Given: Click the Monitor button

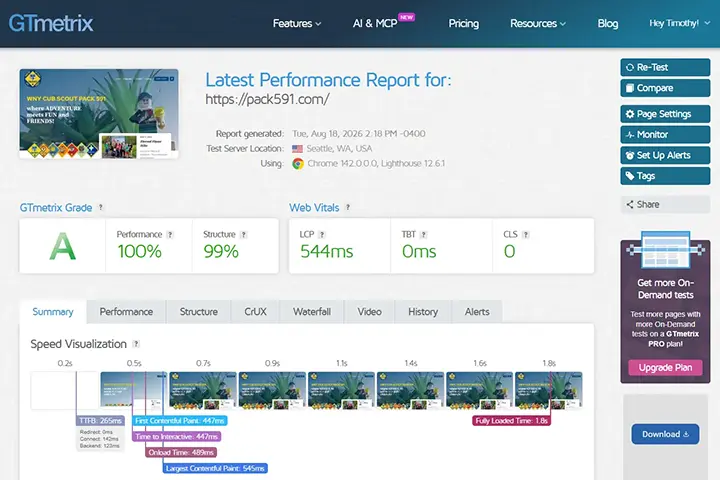Looking at the screenshot, I should click(665, 135).
